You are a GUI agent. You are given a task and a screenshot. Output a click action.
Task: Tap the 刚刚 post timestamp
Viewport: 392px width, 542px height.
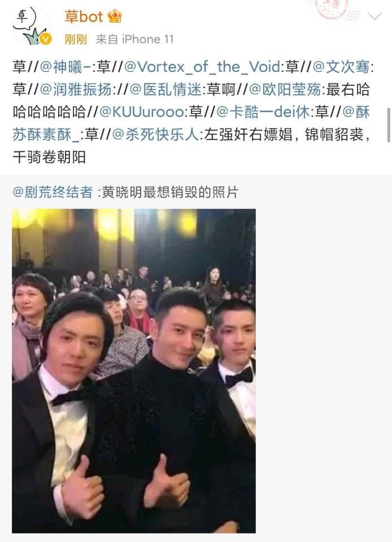[x=75, y=40]
